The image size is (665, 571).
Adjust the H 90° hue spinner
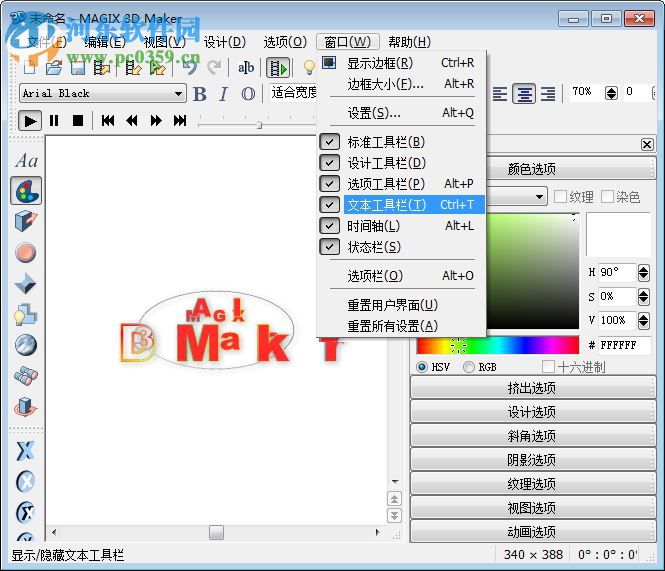[643, 273]
